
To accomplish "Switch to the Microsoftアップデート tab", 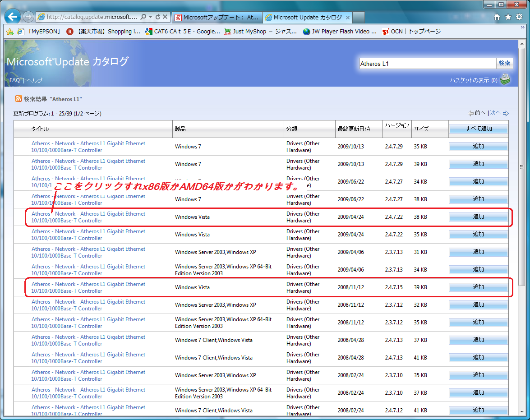I will [217, 18].
